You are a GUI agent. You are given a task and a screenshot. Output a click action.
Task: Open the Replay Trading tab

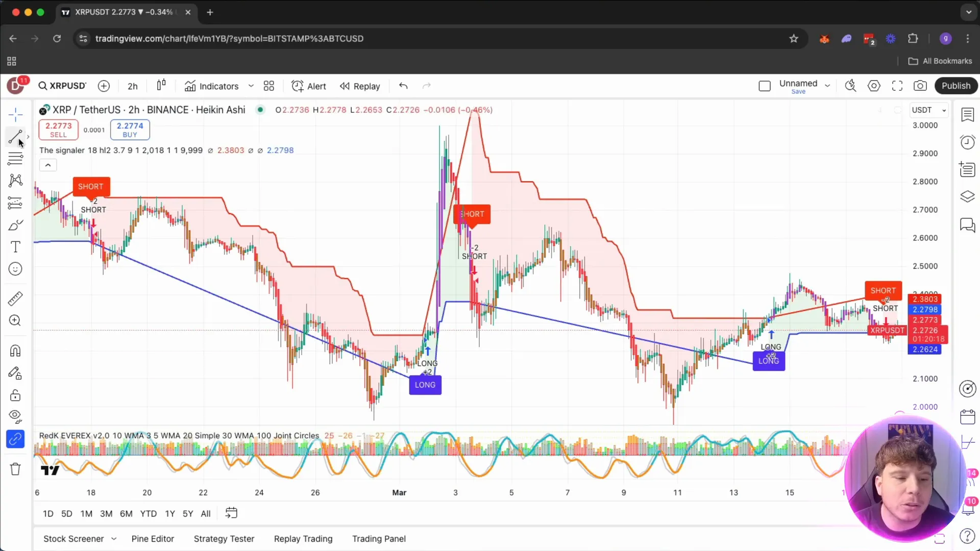(303, 539)
